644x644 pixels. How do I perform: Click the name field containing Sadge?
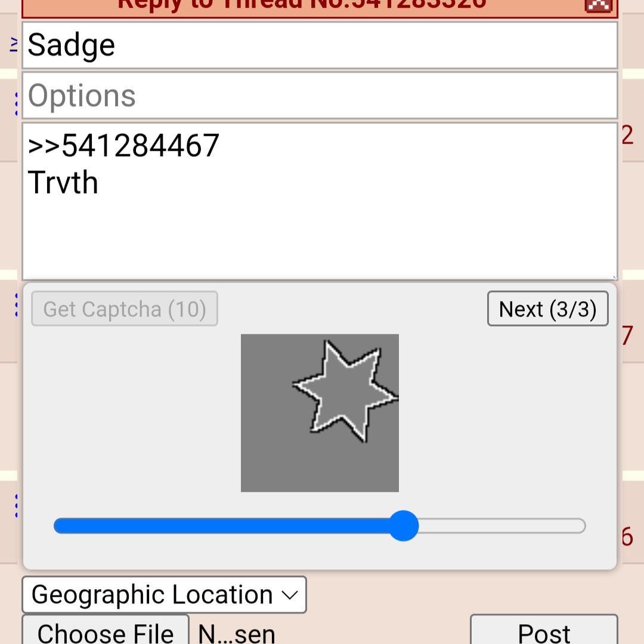pos(320,45)
